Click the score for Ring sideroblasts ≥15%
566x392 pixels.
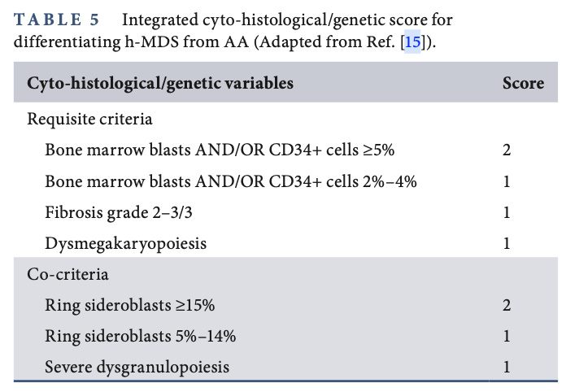pyautogui.click(x=507, y=305)
